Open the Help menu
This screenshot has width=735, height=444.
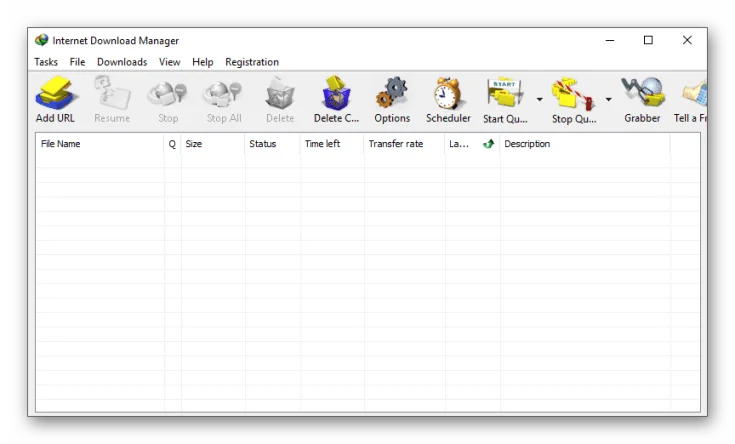[202, 62]
